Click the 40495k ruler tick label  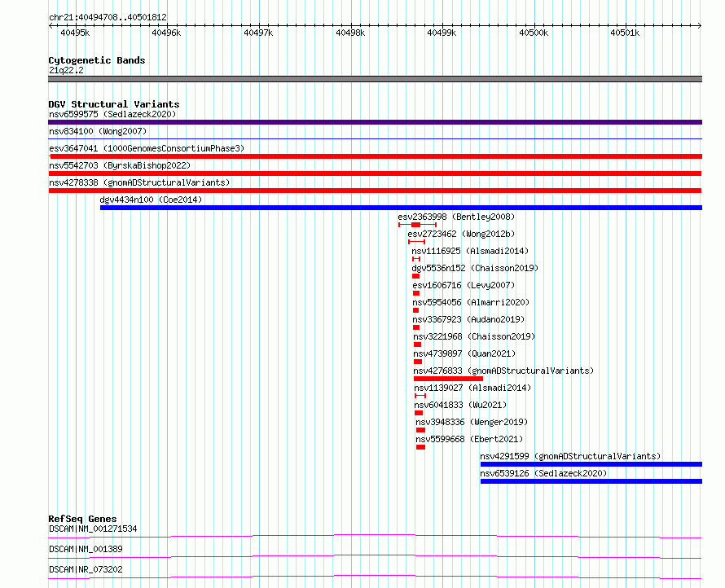(x=75, y=33)
